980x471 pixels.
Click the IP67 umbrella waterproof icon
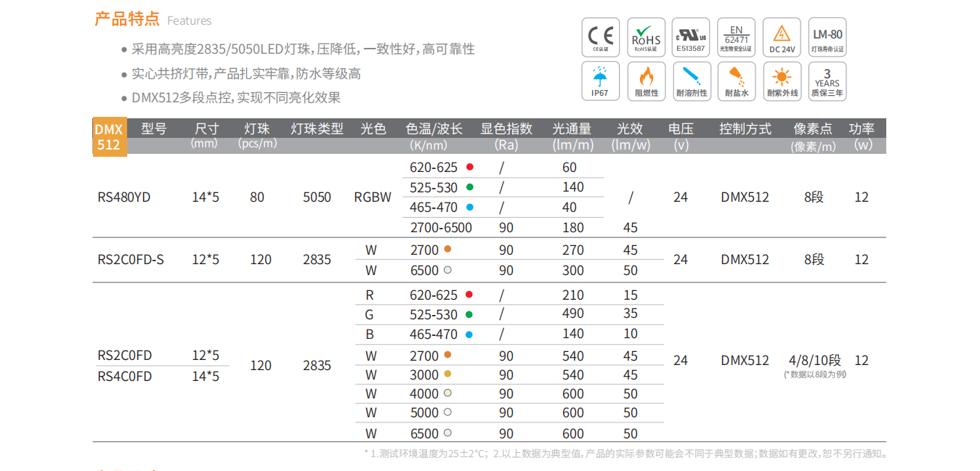601,81
